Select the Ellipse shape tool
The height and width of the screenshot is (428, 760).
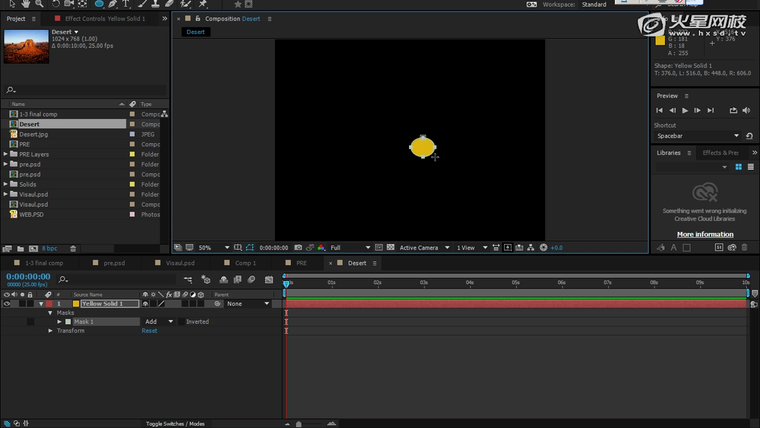[x=99, y=4]
